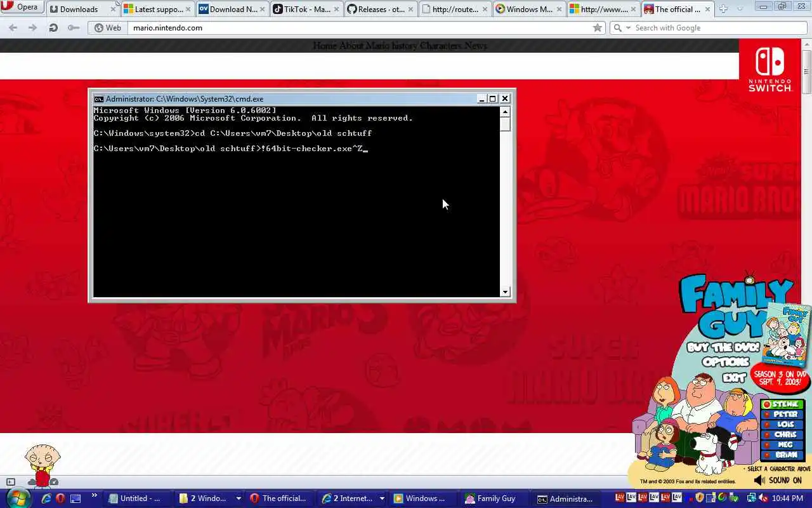Image resolution: width=812 pixels, height=508 pixels.
Task: Click the security shield tray icon
Action: pyautogui.click(x=700, y=498)
